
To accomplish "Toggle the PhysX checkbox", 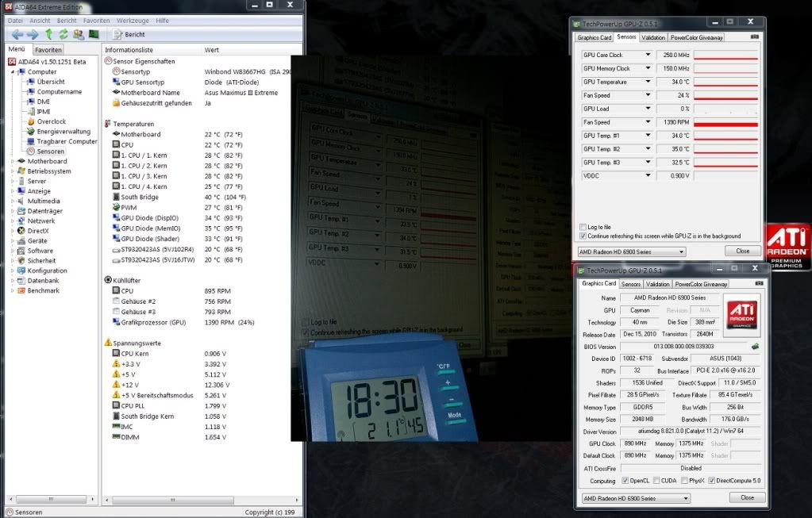I will click(x=685, y=481).
